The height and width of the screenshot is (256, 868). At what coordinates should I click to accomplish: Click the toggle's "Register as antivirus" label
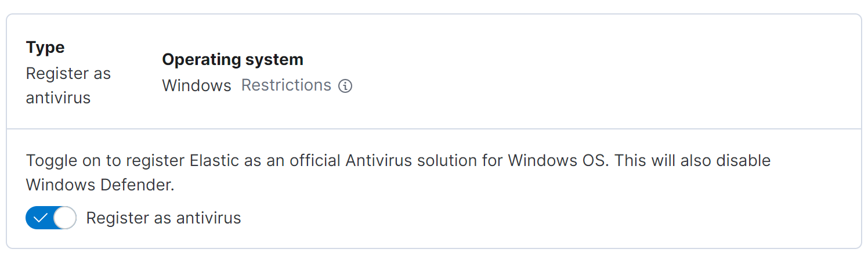pos(163,218)
